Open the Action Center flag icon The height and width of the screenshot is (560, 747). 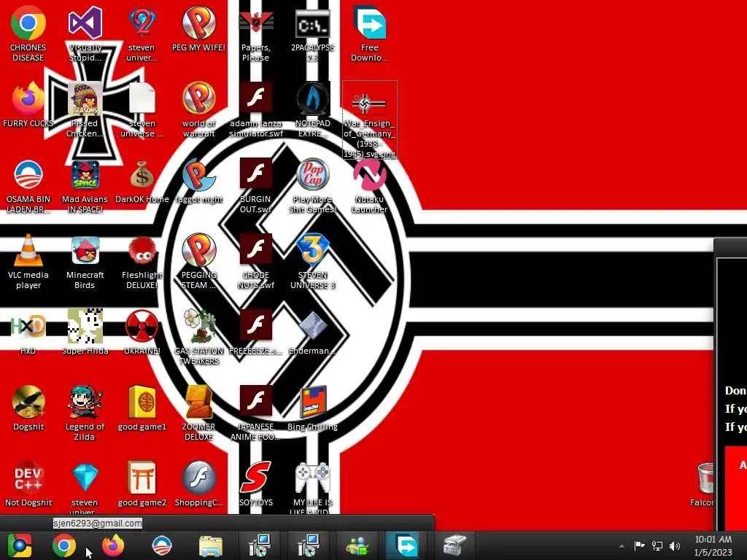pos(639,545)
